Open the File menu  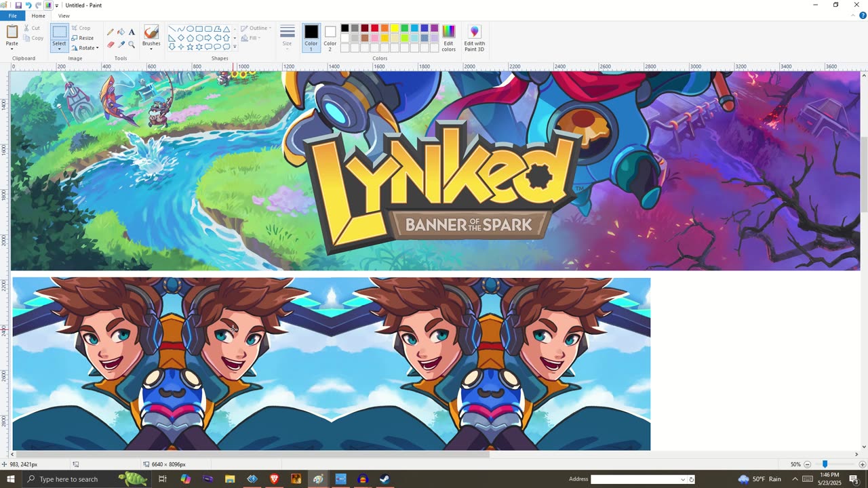12,16
